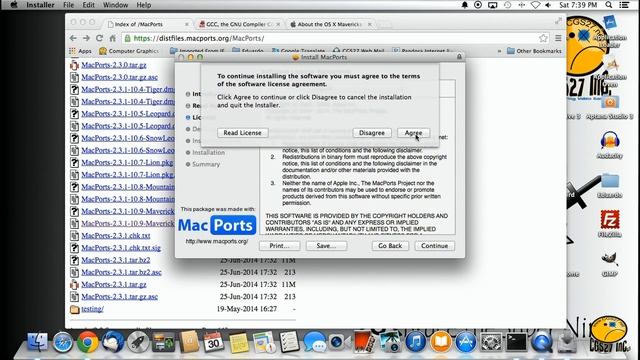640x360 pixels.
Task: Reload the page in Chrome
Action: pyautogui.click(x=99, y=38)
